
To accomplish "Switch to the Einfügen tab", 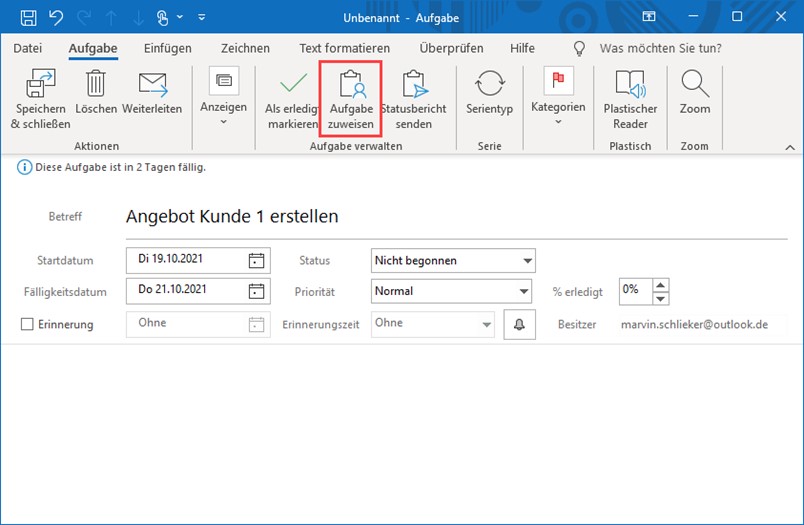I will tap(168, 48).
